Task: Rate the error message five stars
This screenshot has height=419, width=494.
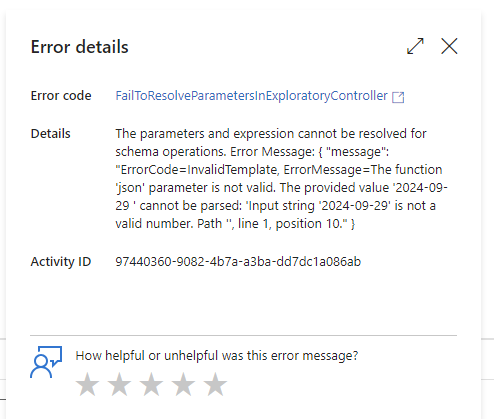Action: coord(215,384)
